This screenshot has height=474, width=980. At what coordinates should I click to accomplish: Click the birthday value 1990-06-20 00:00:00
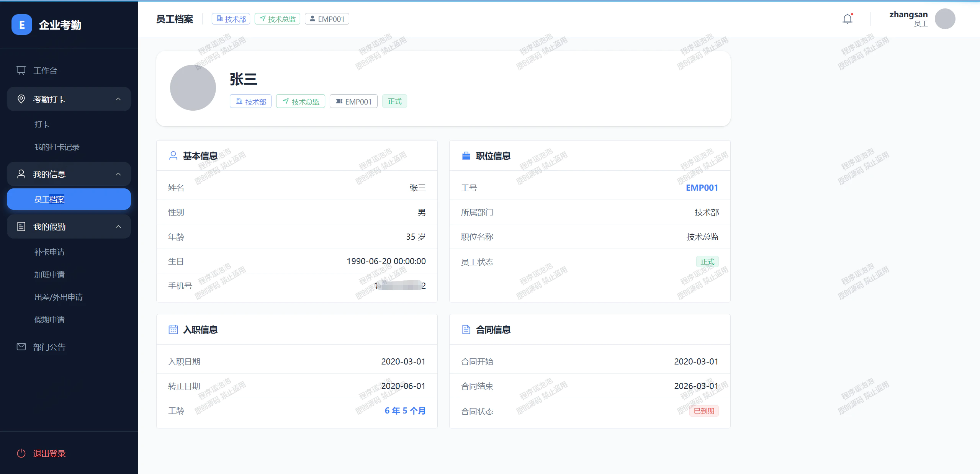pyautogui.click(x=386, y=261)
